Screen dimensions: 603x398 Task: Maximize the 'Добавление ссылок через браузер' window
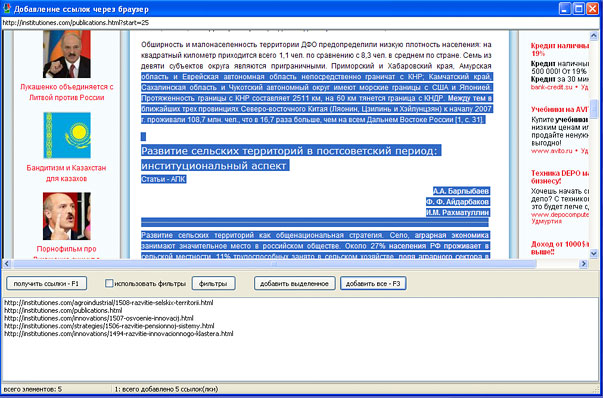click(x=579, y=8)
